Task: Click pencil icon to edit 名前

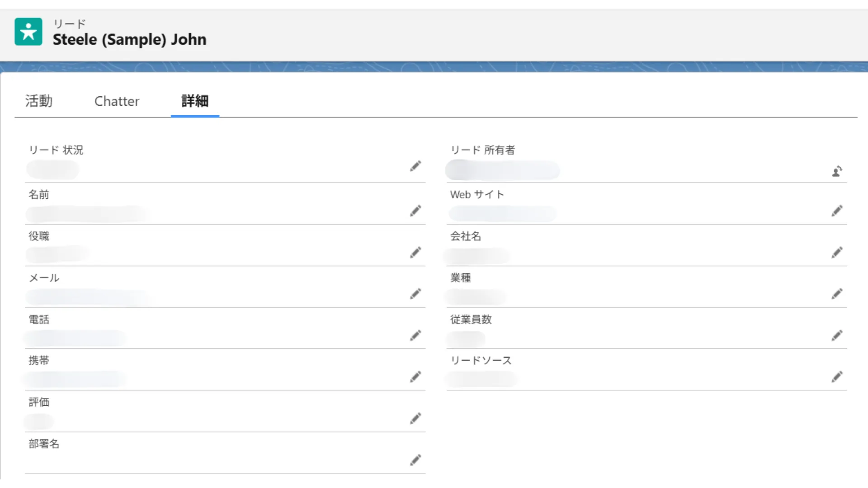Action: (x=415, y=211)
